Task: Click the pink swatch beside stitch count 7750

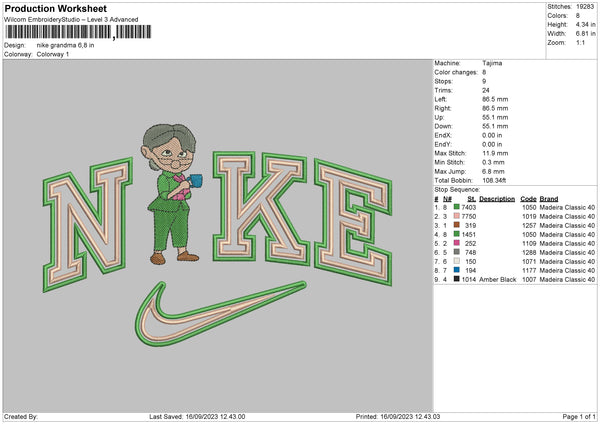Action: [x=457, y=216]
